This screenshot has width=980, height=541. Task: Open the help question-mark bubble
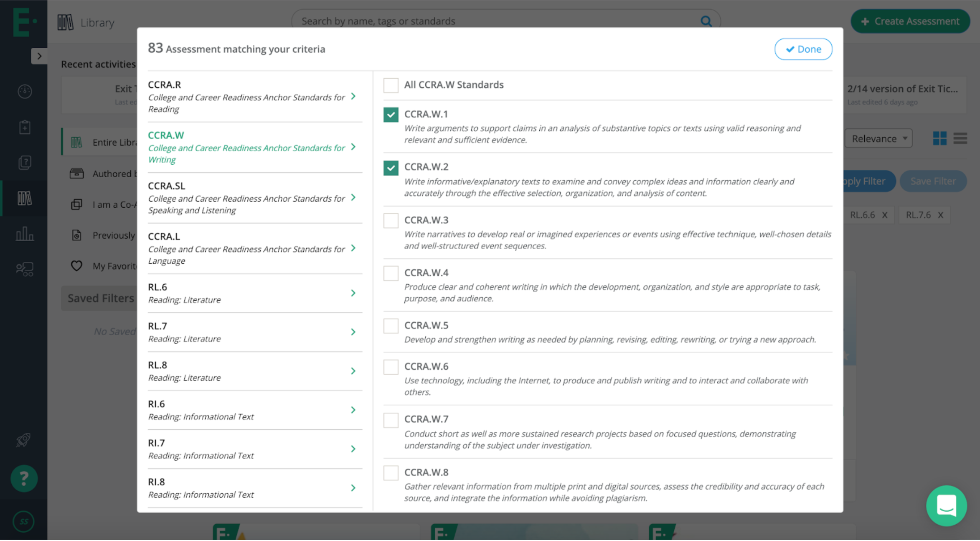pos(24,478)
